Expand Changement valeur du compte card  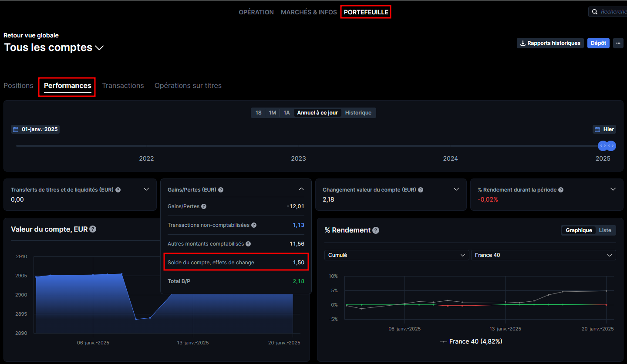[x=456, y=189]
